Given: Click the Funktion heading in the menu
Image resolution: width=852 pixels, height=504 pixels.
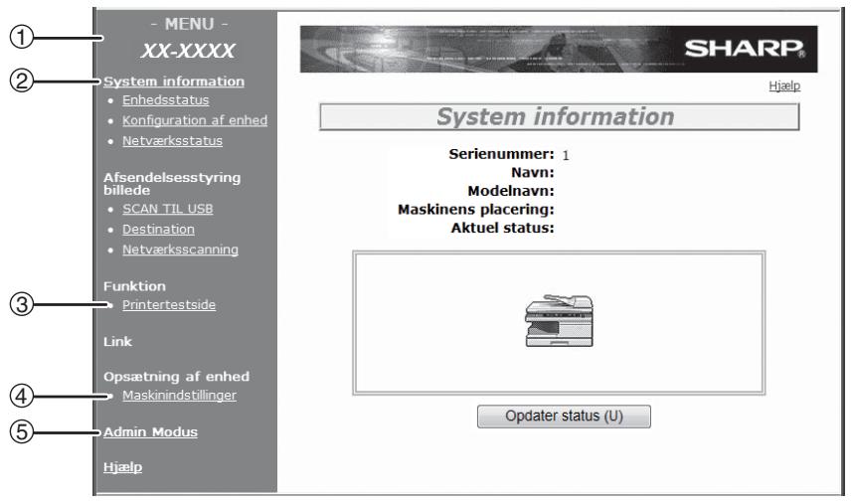Looking at the screenshot, I should pyautogui.click(x=135, y=286).
